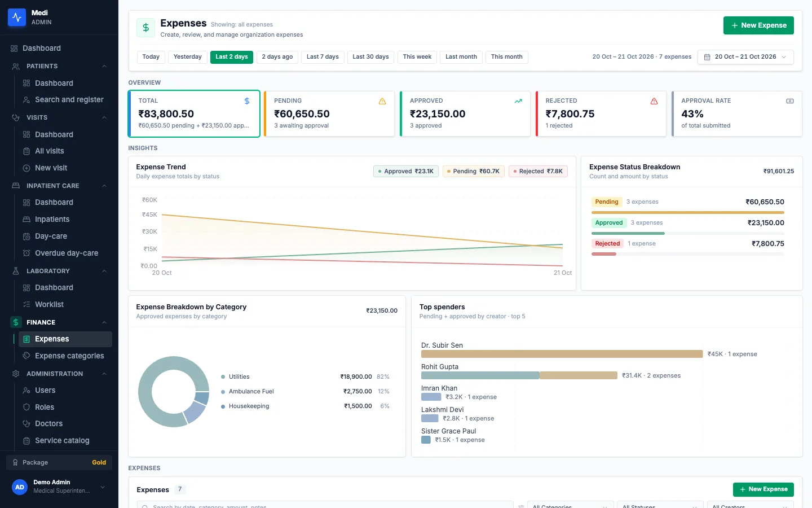This screenshot has width=812, height=508.
Task: Click the Laboratory flask icon in sidebar
Action: pyautogui.click(x=16, y=271)
